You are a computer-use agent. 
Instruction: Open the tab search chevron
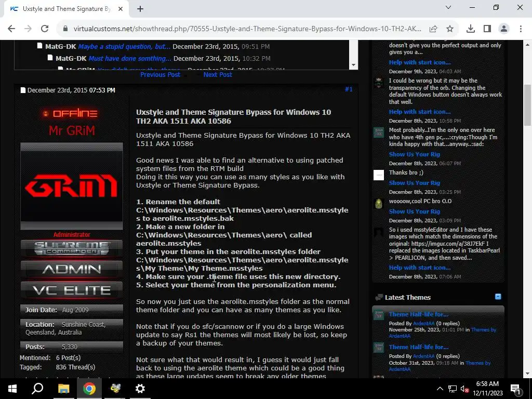point(448,7)
